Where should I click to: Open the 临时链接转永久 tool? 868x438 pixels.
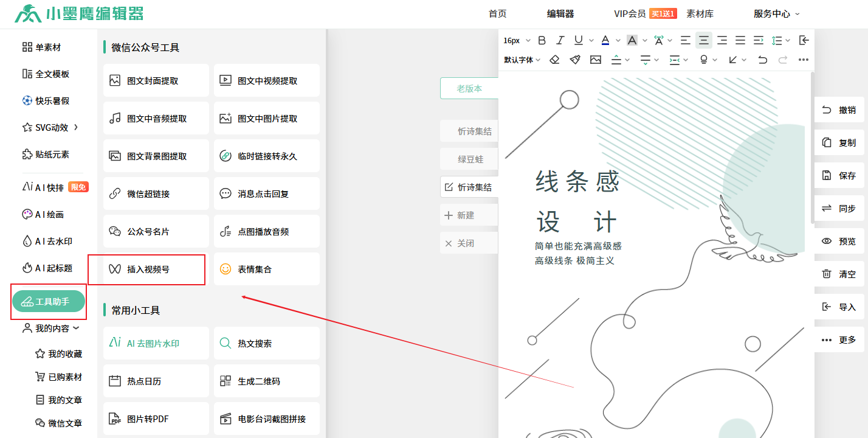click(x=267, y=156)
